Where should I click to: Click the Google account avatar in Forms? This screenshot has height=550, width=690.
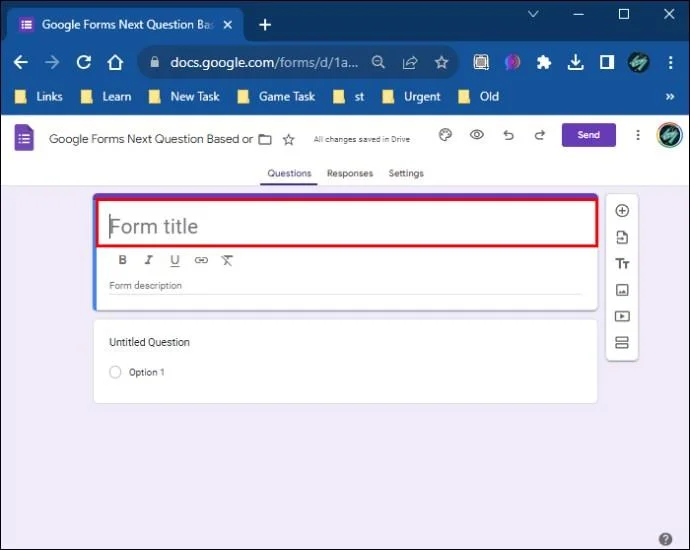tap(669, 135)
